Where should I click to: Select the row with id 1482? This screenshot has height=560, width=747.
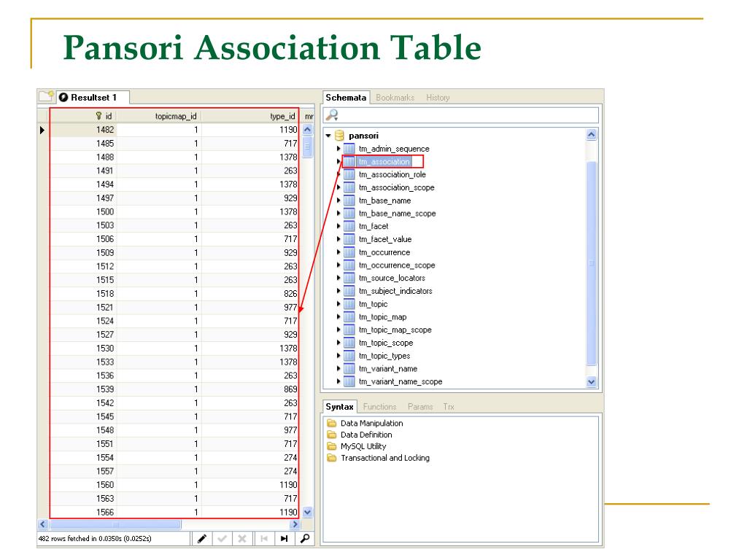tap(174, 130)
